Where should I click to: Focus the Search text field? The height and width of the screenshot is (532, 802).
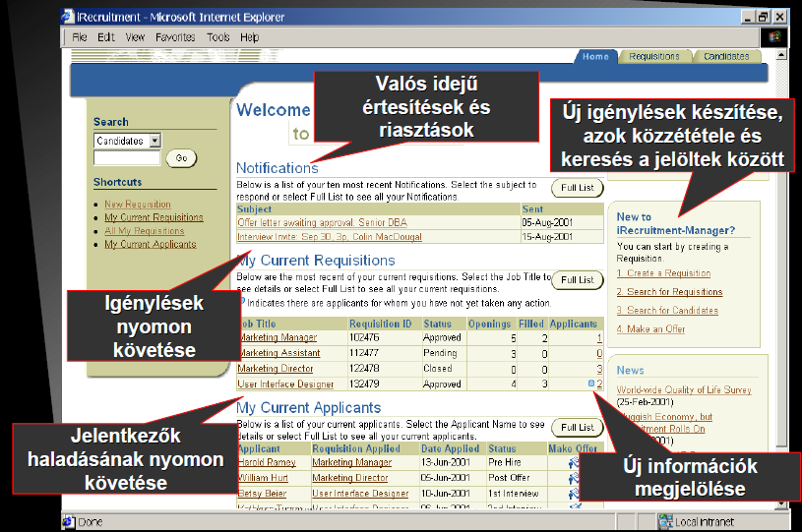[x=127, y=158]
